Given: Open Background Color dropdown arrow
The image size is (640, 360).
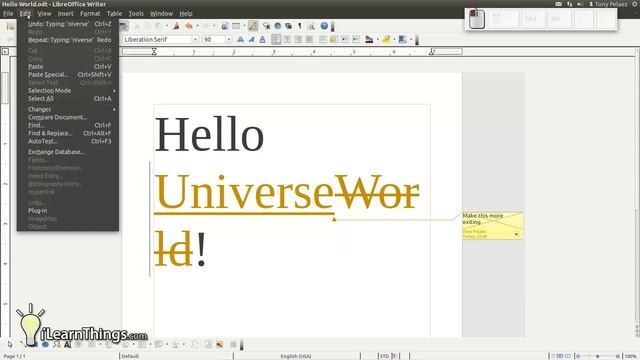Looking at the screenshot, I should click(411, 40).
